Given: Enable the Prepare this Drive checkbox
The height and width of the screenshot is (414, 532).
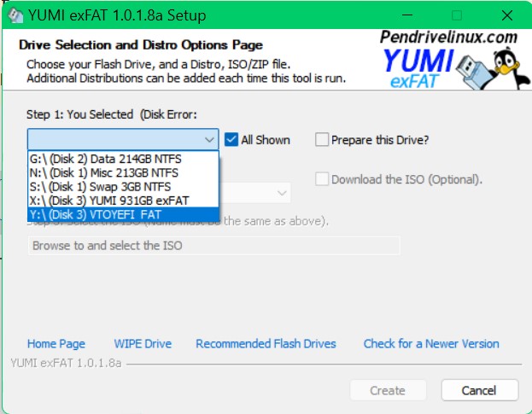Looking at the screenshot, I should (x=322, y=140).
